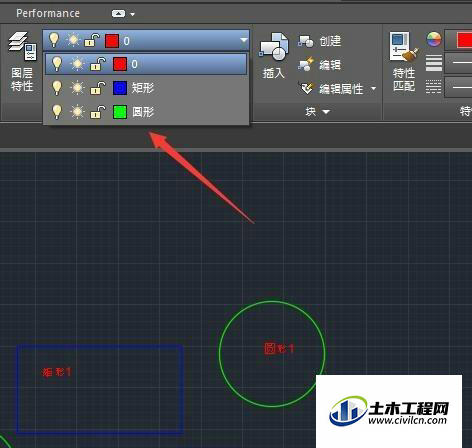Click the 创建 (Create) button label

330,41
